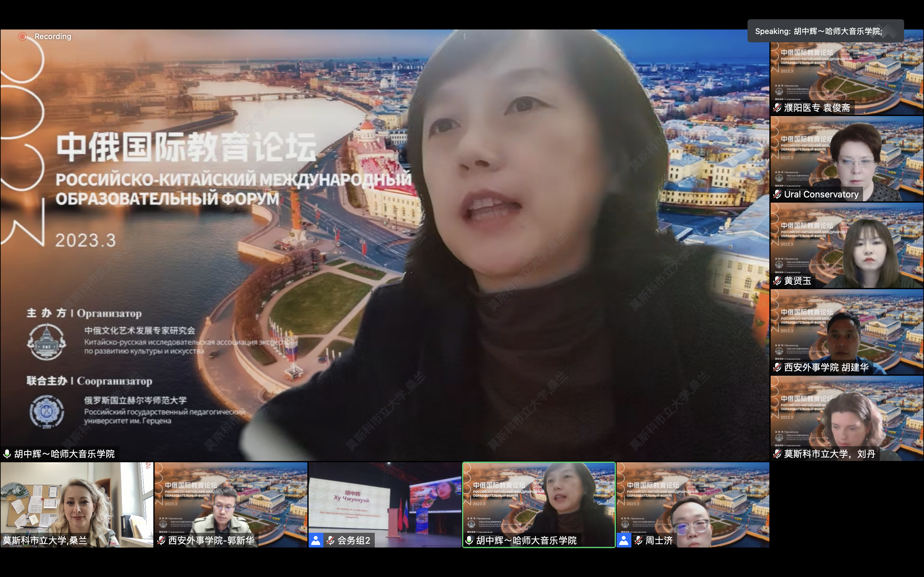Click muted mic icon beside 黄贤玉

point(777,281)
